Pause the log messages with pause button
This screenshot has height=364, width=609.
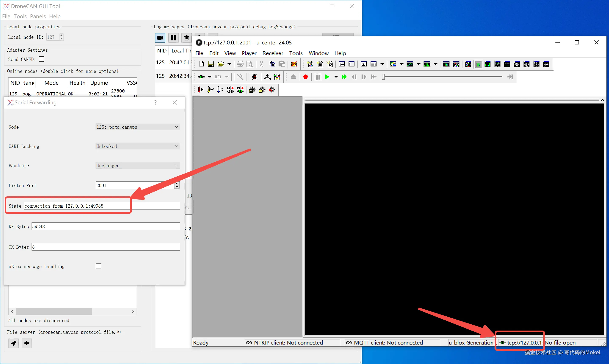coord(173,38)
